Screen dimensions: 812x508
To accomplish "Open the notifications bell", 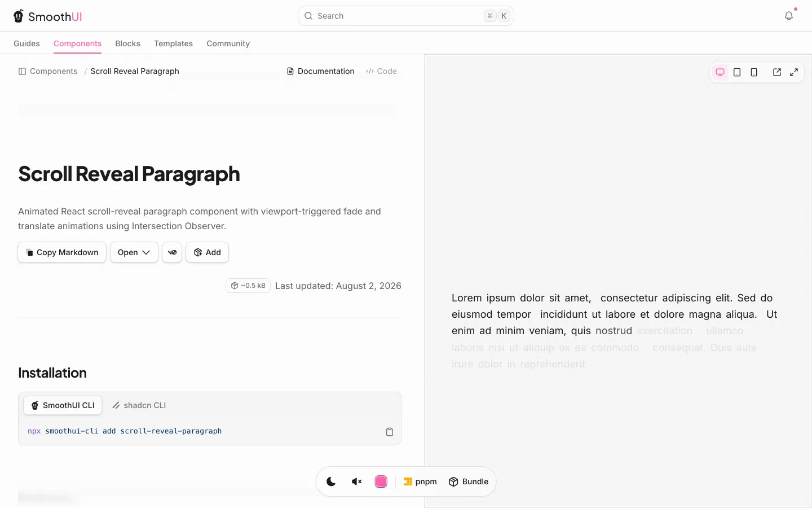I will (789, 16).
